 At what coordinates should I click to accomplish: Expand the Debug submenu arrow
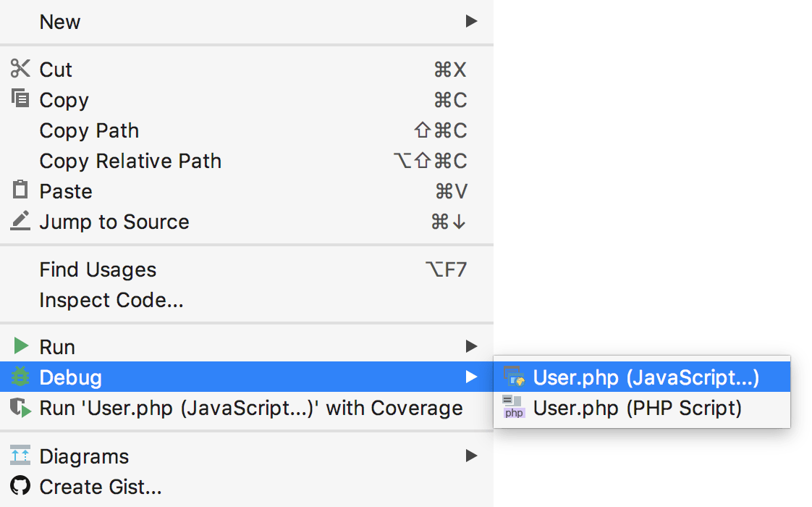[x=471, y=377]
